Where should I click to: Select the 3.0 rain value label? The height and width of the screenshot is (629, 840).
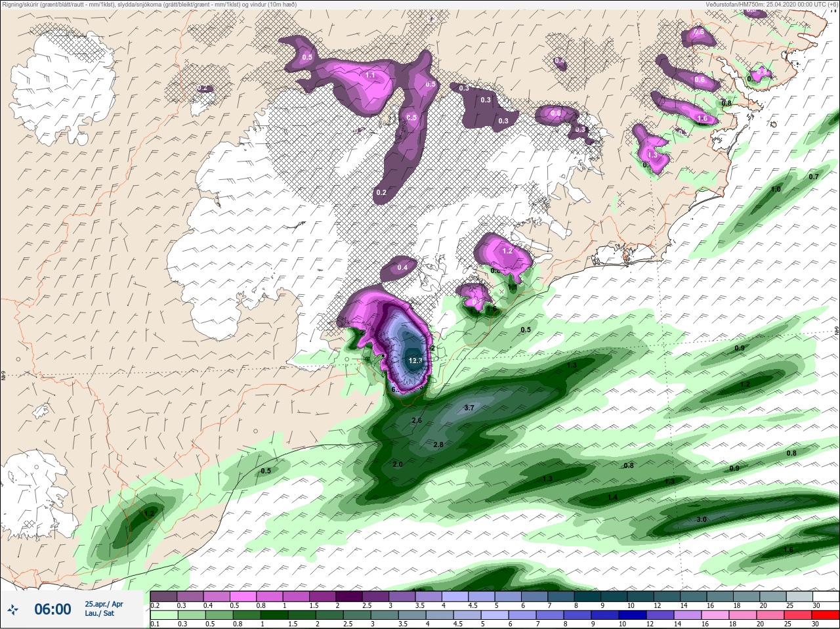701,519
